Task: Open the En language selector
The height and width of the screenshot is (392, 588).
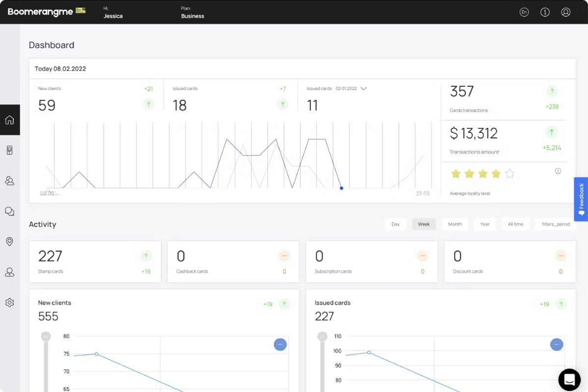Action: [524, 12]
